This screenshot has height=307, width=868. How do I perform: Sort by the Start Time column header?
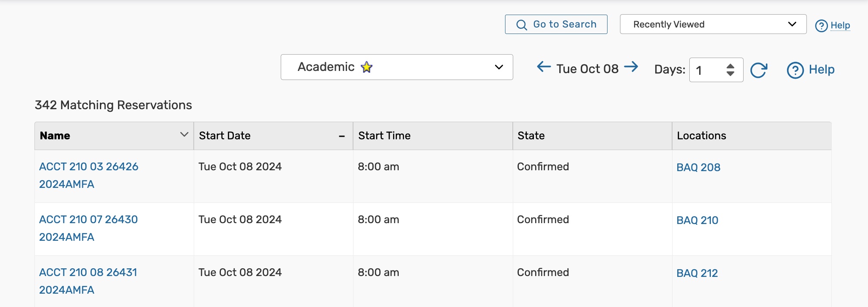384,136
